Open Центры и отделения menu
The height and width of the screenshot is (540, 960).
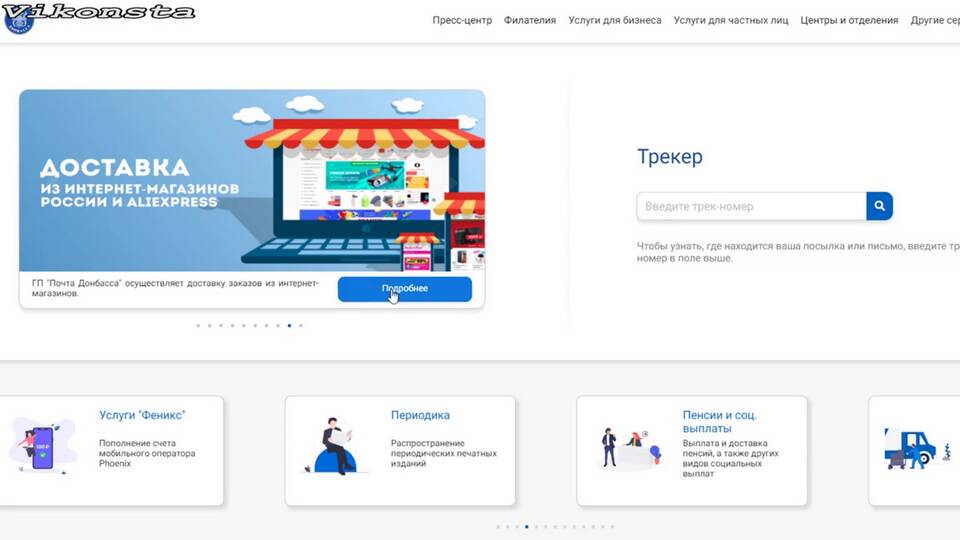tap(849, 20)
